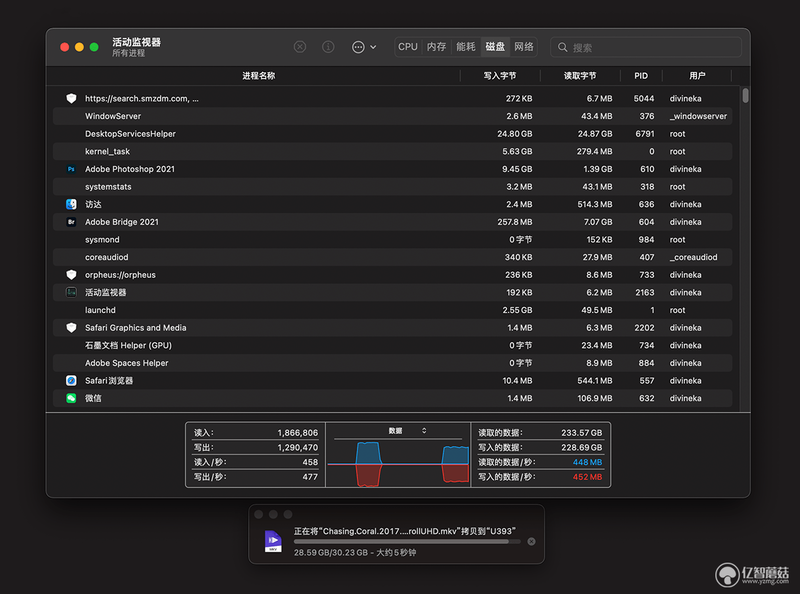Sort by 读取字节 column header
This screenshot has height=594, width=800.
(580, 76)
